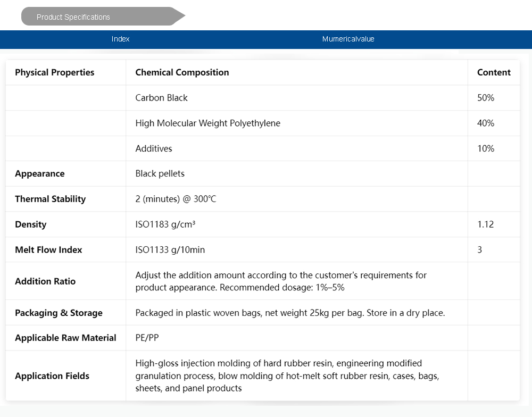
Task: Click the Black pellets cell
Action: click(x=160, y=174)
